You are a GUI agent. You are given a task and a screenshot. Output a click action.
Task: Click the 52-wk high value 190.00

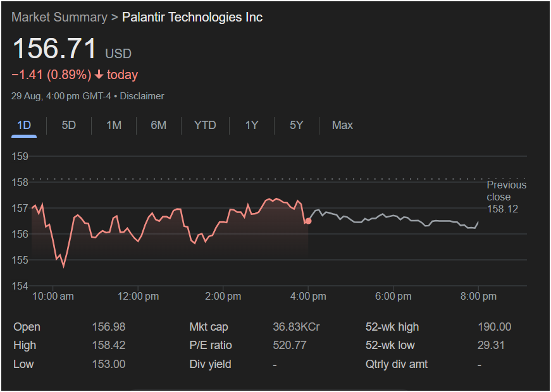[x=494, y=327]
